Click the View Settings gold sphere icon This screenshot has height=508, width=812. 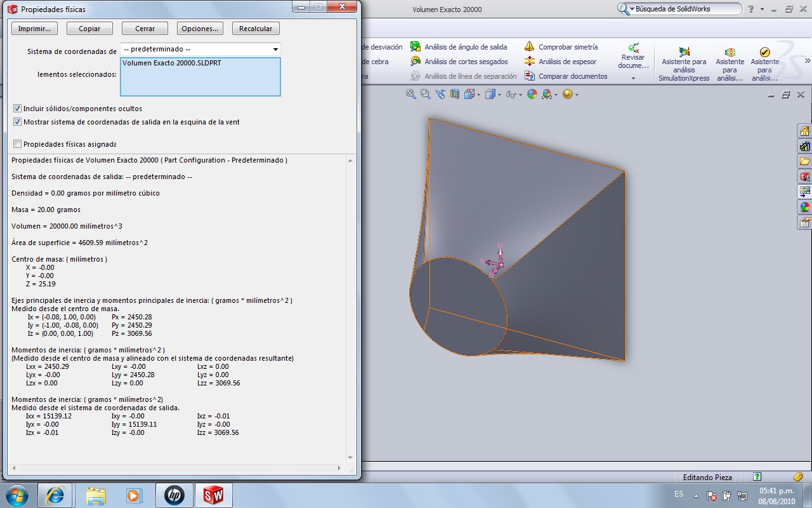567,94
